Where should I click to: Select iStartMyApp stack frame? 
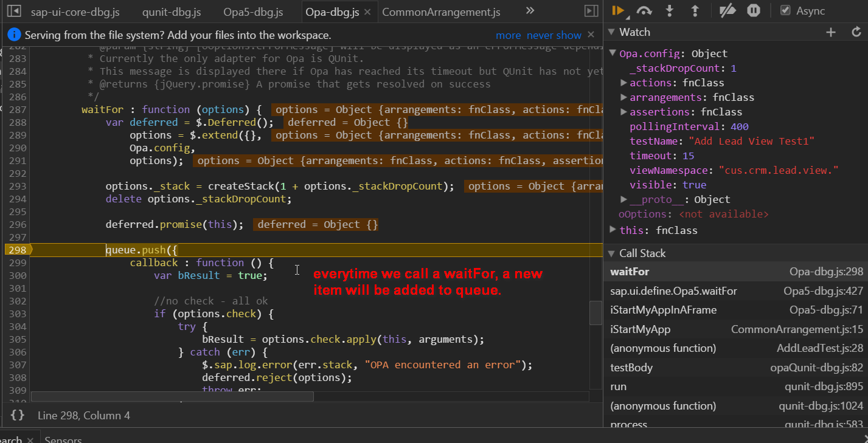click(x=736, y=329)
